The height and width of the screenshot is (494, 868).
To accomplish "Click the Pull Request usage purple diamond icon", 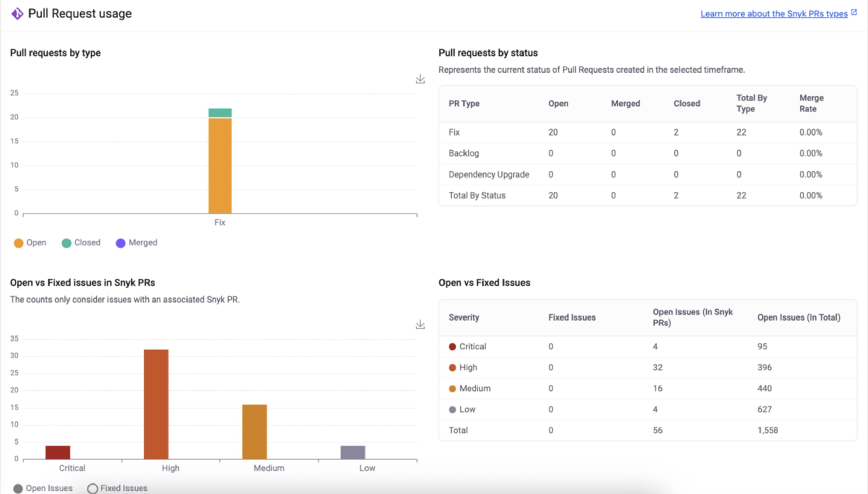I will pyautogui.click(x=17, y=14).
